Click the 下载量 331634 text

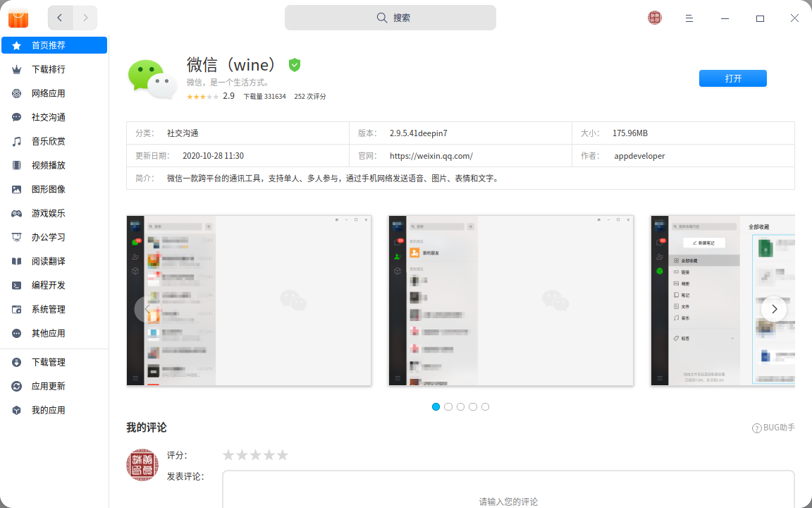264,97
